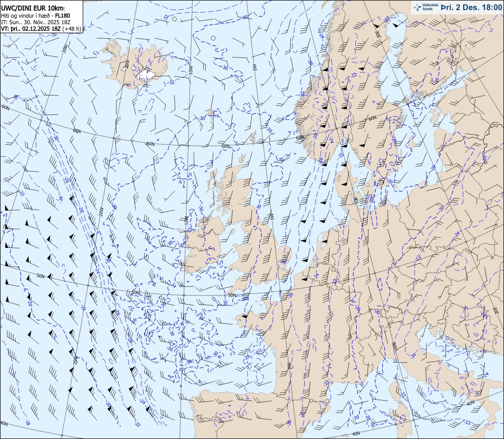Click the 'IT: Sun.. 30. Nóv.. 2025 18Z' line
Viewport: 504px width, 439px height.
tap(35, 22)
